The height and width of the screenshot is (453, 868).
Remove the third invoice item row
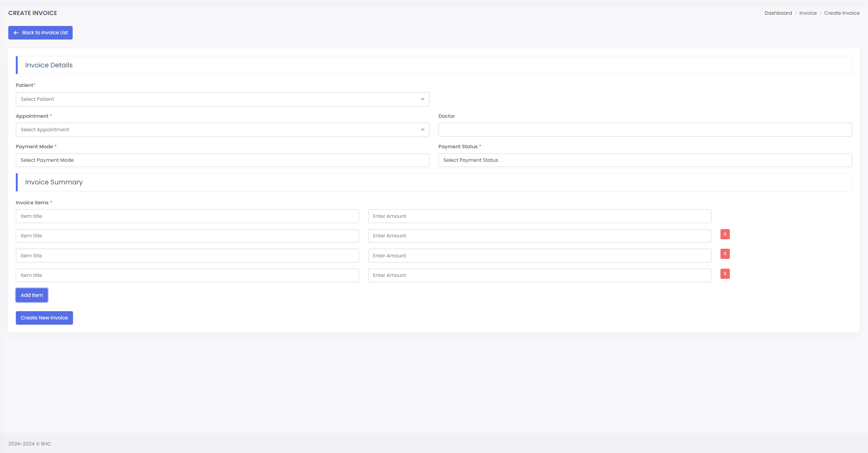725,254
